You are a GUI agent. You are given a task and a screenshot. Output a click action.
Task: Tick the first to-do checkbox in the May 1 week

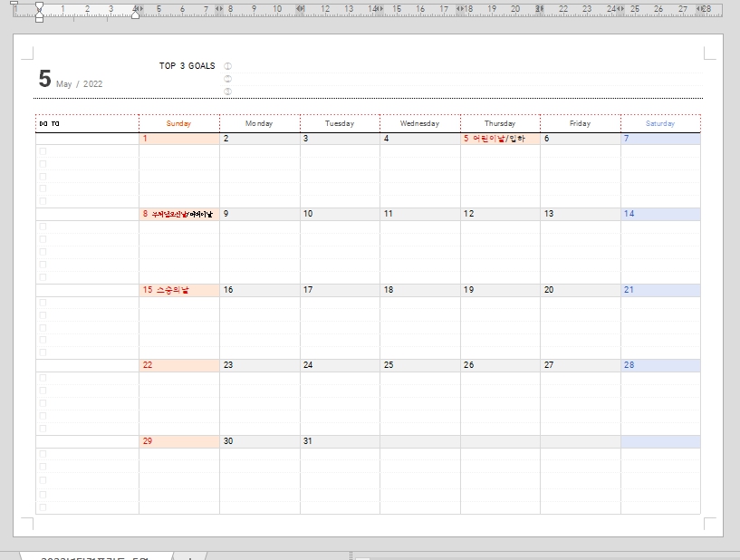pyautogui.click(x=43, y=151)
